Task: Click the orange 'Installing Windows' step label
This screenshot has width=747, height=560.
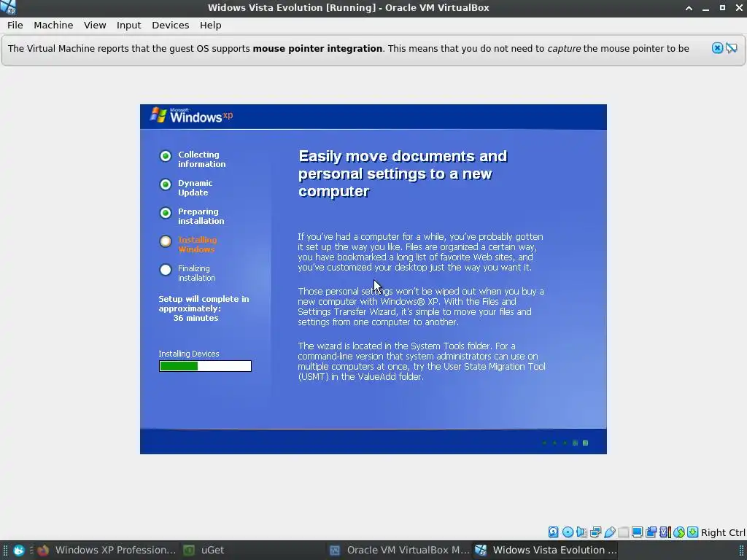Action: pyautogui.click(x=197, y=244)
